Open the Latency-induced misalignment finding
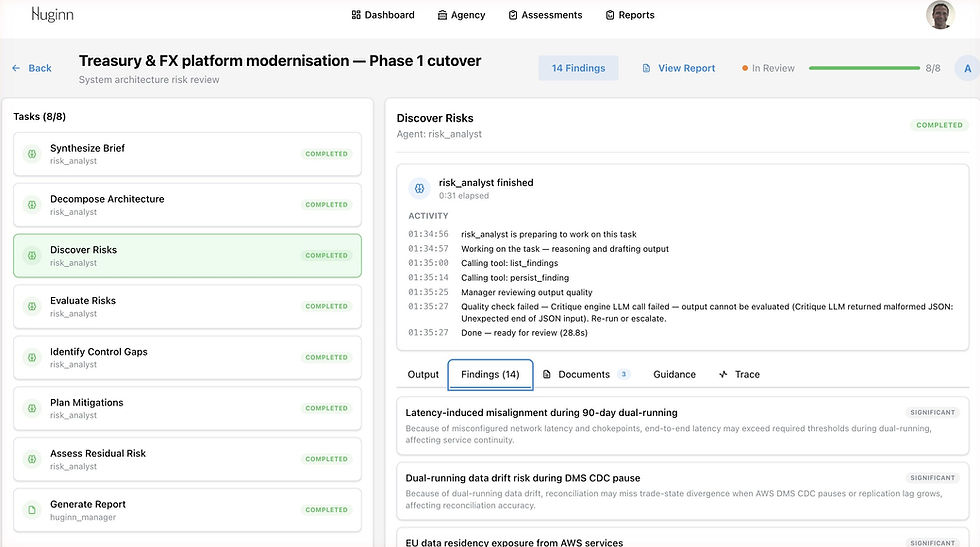This screenshot has height=547, width=980. tap(682, 426)
